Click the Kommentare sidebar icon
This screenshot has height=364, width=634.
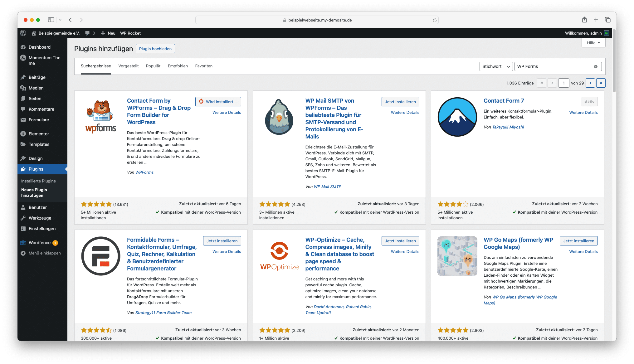[23, 109]
